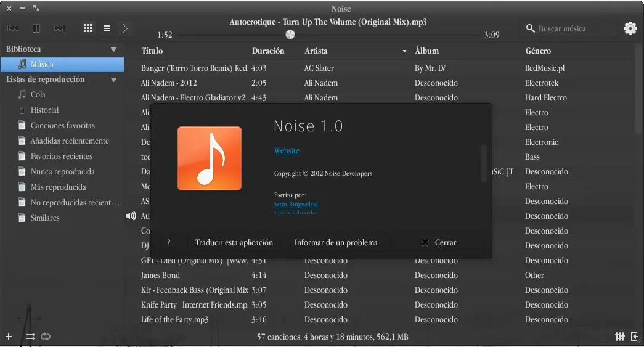
Task: Select Música in the library sidebar
Action: (x=62, y=65)
